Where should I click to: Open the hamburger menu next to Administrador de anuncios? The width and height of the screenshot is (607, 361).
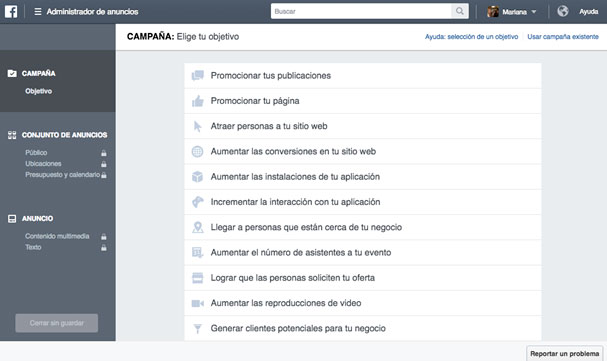(38, 12)
